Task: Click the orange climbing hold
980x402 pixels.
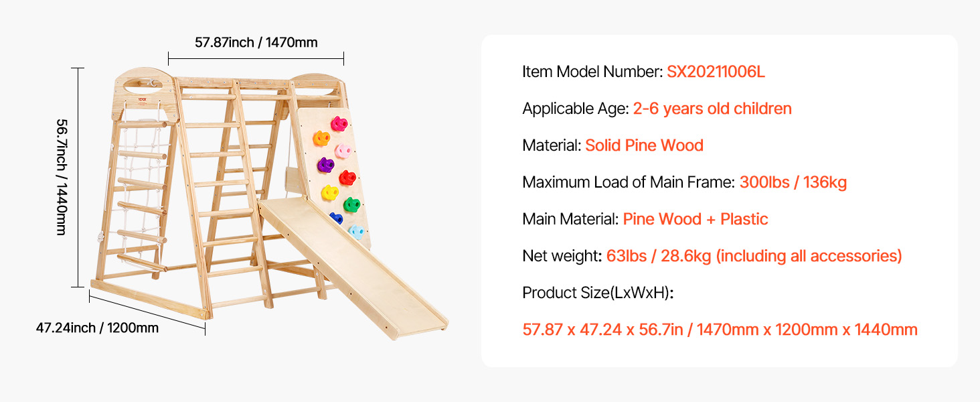Action: tap(321, 138)
